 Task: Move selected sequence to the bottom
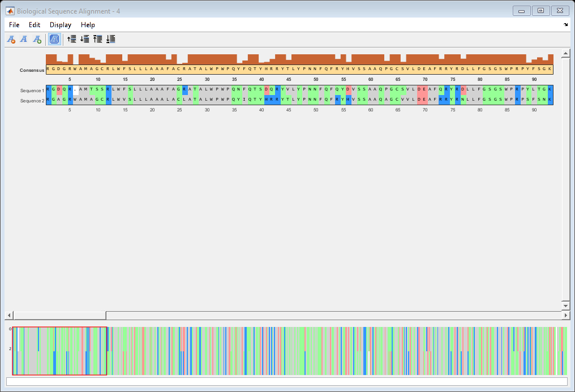111,39
